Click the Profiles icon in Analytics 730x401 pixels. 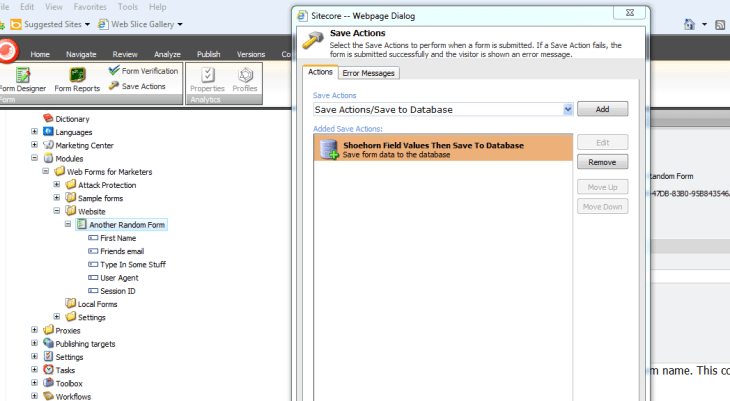(x=244, y=75)
